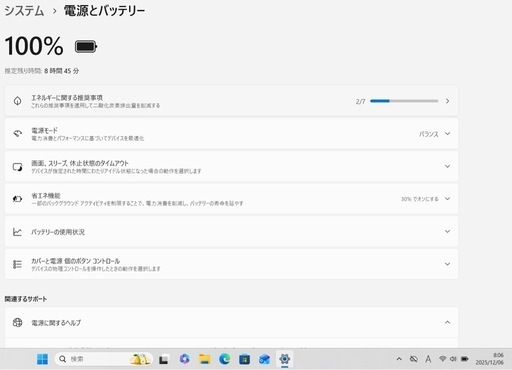Click estimated time '8 時間 45 分'
The width and height of the screenshot is (512, 370).
62,71
